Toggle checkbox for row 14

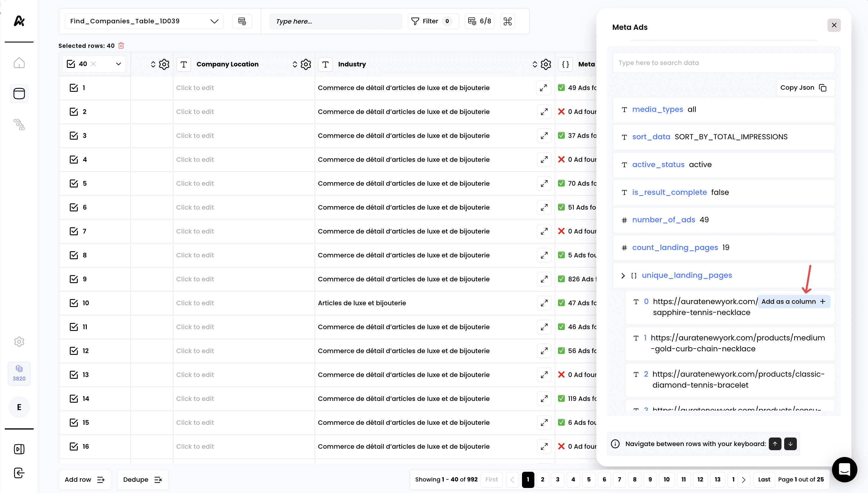pyautogui.click(x=74, y=399)
